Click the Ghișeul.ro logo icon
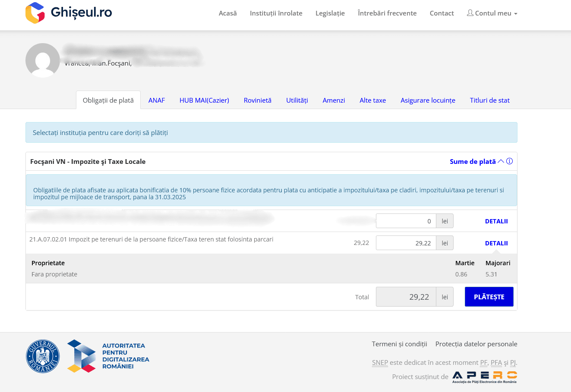Viewport: 571px width, 392px height. tap(35, 13)
